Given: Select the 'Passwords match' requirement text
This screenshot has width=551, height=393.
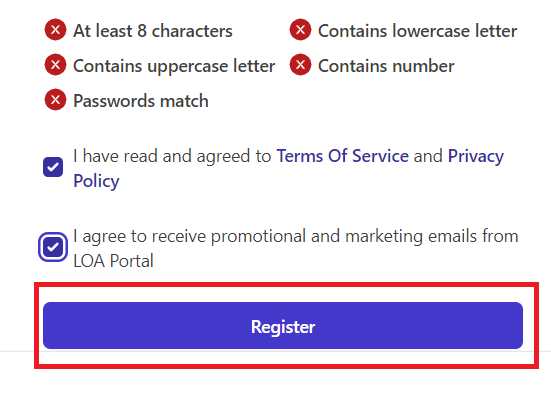Looking at the screenshot, I should tap(141, 101).
